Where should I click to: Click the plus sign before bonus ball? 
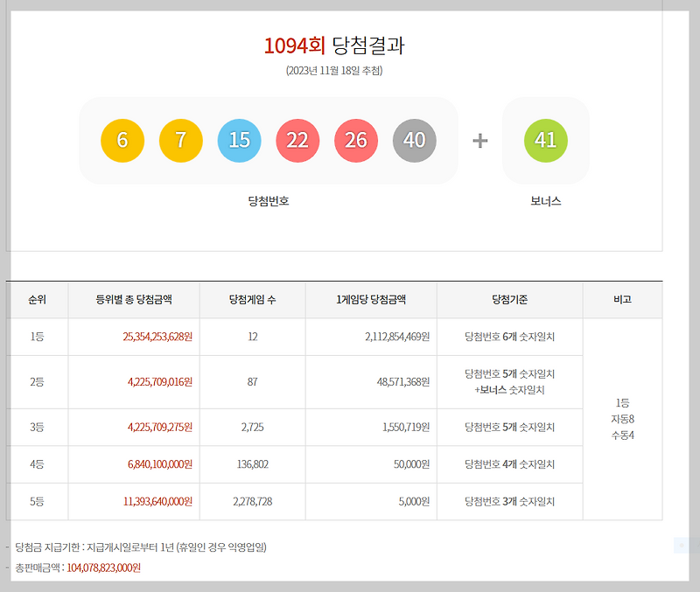click(479, 141)
